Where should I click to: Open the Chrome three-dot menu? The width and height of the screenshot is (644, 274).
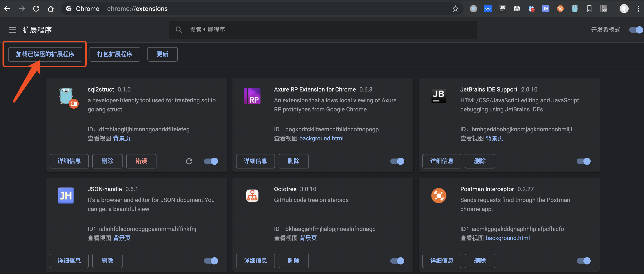[638, 9]
